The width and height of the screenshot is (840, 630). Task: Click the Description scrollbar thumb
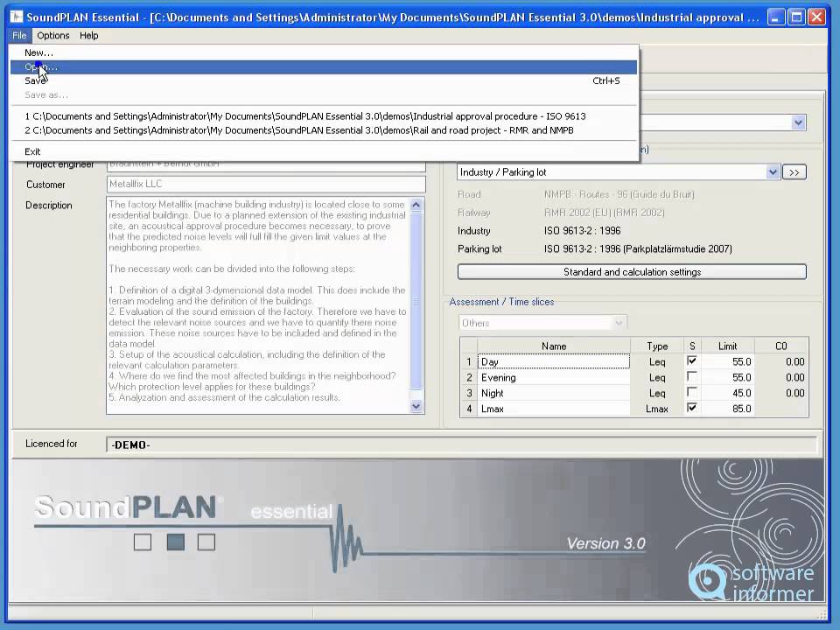click(x=416, y=301)
